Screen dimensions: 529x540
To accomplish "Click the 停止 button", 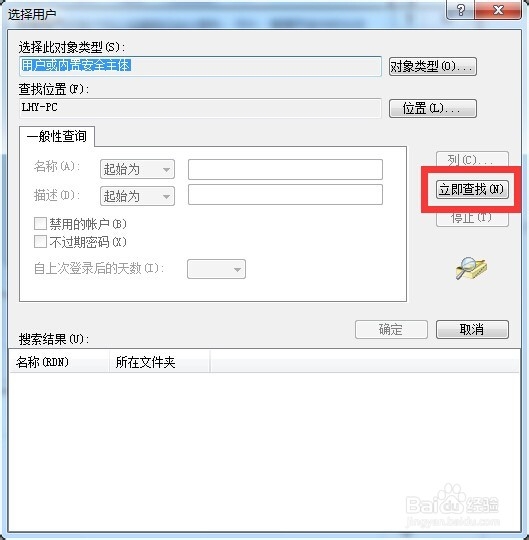I will pos(472,218).
